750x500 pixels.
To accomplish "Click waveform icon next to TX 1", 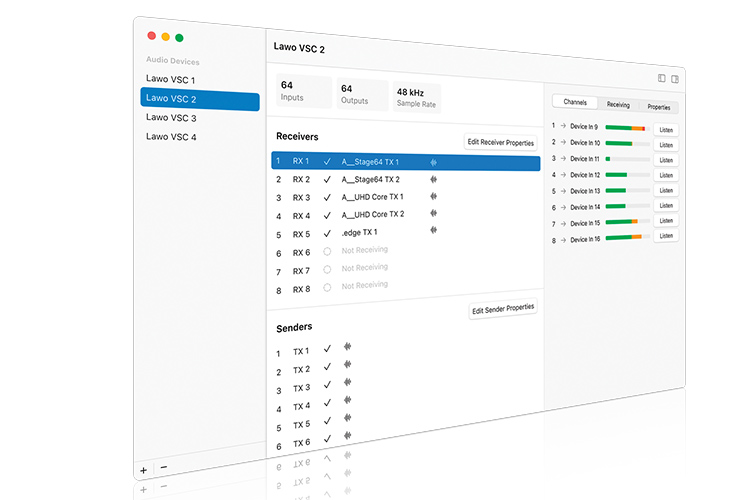I will [348, 346].
